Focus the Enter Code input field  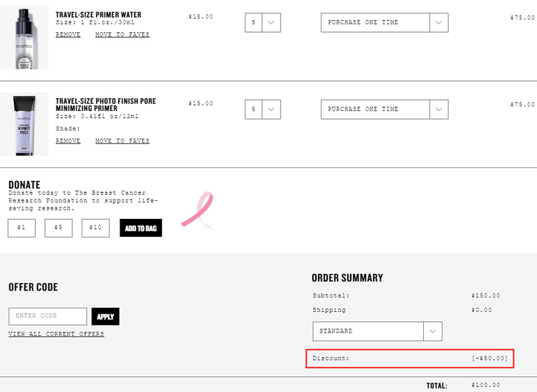(x=47, y=316)
